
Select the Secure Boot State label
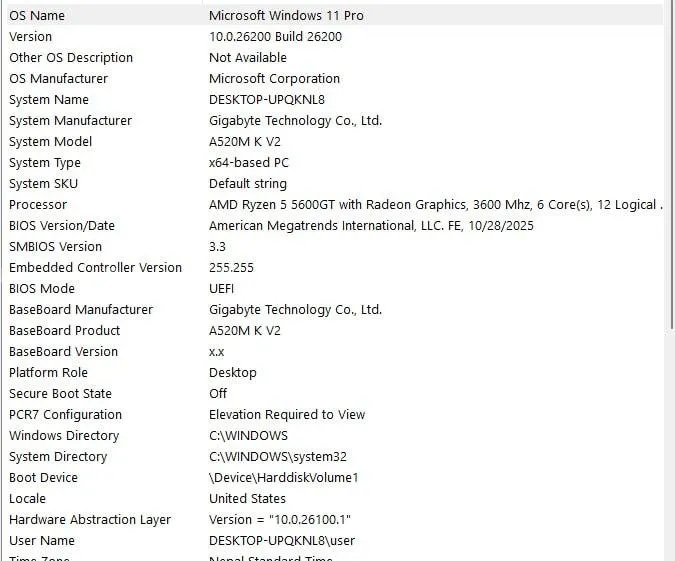click(60, 394)
